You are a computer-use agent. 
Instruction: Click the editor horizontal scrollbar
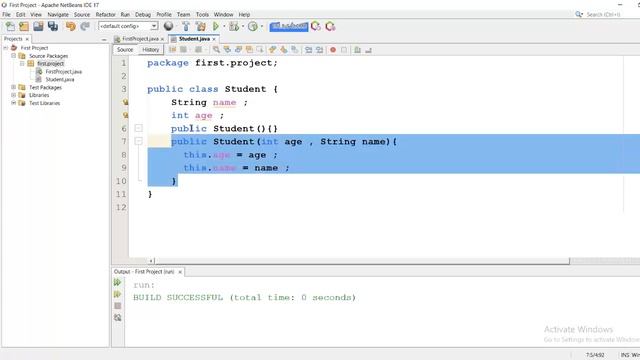362,260
